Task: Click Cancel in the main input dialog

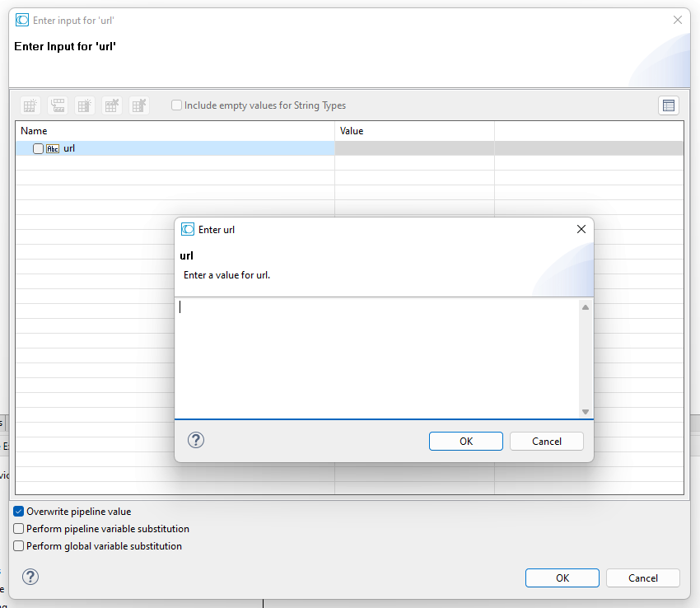Action: coord(642,578)
